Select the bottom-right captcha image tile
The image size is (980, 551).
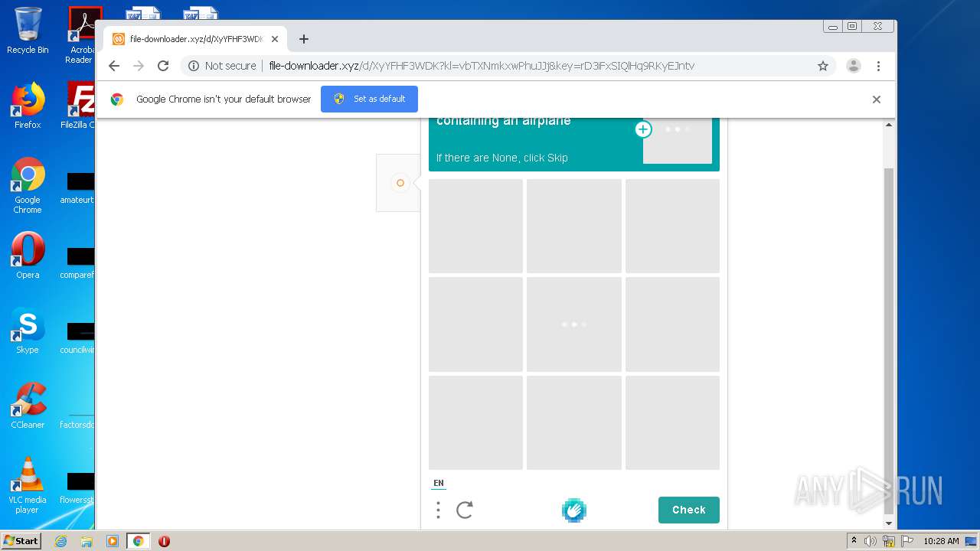click(x=672, y=422)
